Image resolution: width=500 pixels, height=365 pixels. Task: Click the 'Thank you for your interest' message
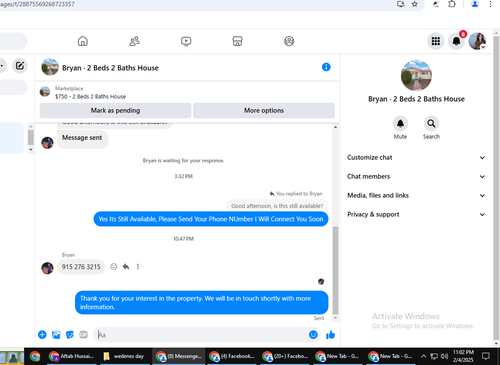(201, 303)
